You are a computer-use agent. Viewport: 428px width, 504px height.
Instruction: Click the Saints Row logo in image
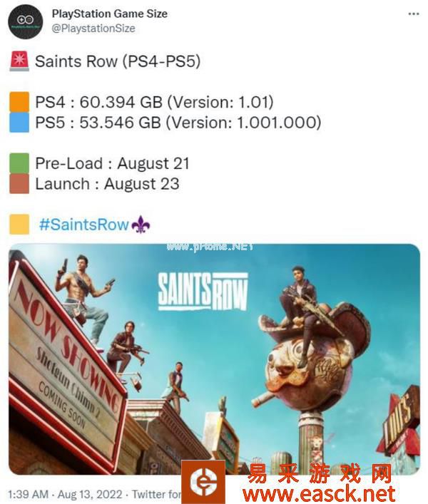pos(203,292)
